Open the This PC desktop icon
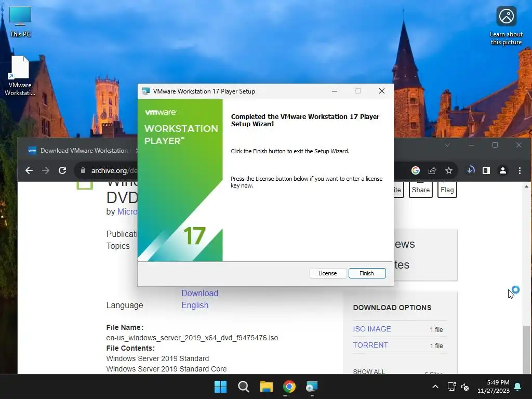The image size is (532, 399). coord(20,22)
